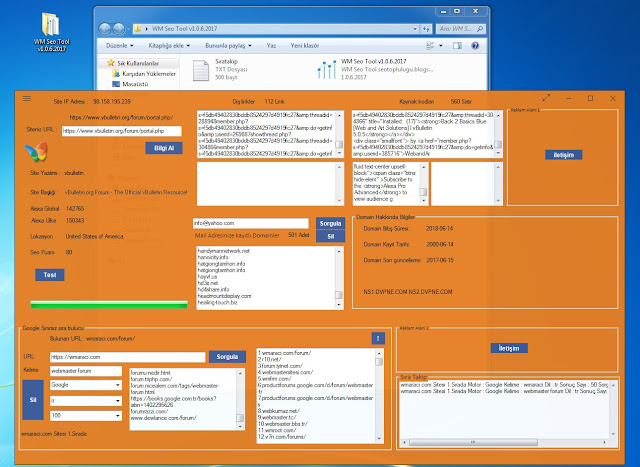Select handymannetwork.net in the domain list

[223, 251]
